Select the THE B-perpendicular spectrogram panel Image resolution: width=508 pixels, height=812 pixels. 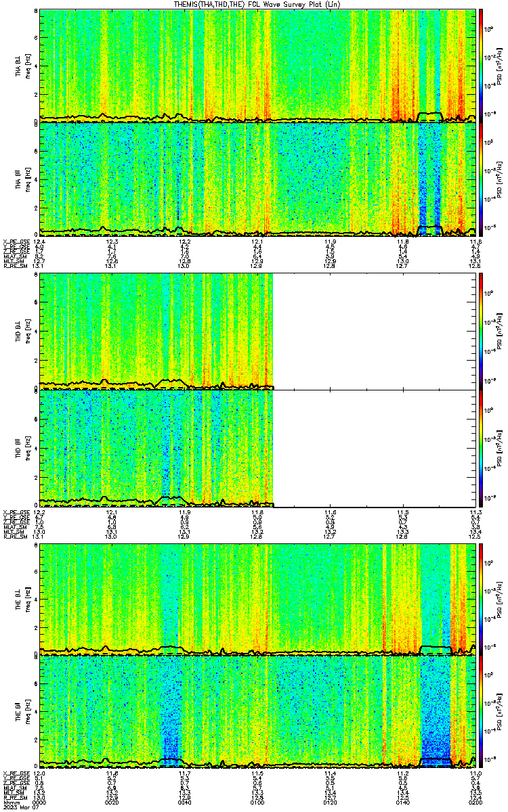pyautogui.click(x=258, y=599)
